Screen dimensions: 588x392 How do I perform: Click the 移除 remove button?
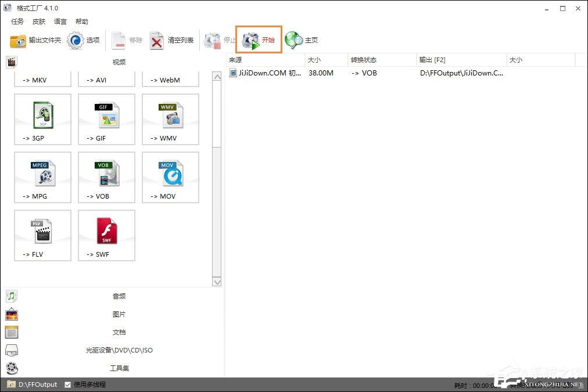[x=127, y=40]
